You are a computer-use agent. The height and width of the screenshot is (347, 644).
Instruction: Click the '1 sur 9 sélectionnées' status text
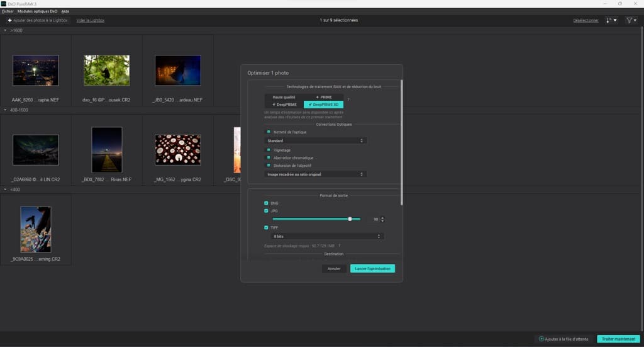[x=339, y=20]
